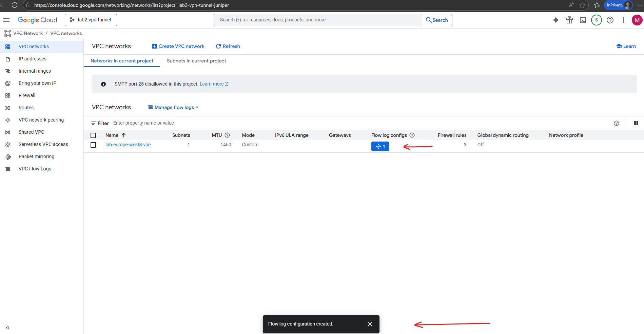The width and height of the screenshot is (644, 334).
Task: Open lab-europe-west3-vpc network link
Action: tap(128, 145)
